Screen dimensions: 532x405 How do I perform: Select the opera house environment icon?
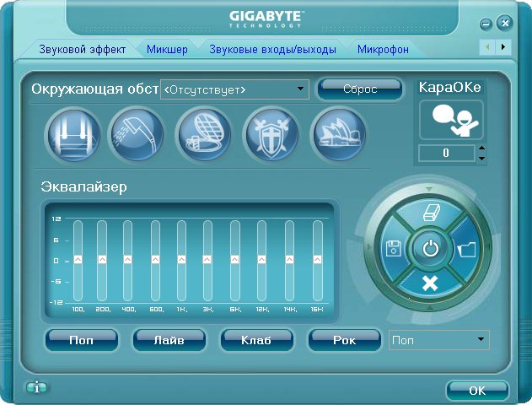[x=339, y=135]
